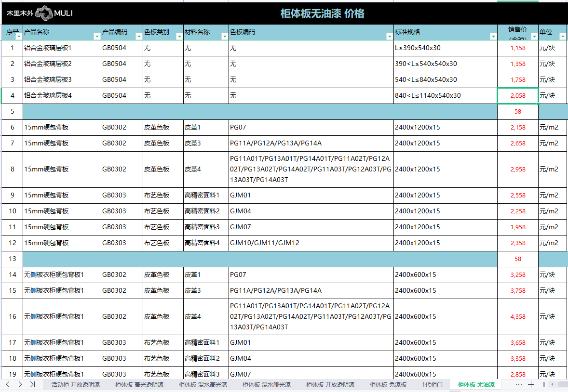The height and width of the screenshot is (392, 568).
Task: Open the 标准规格 filter dropdown
Action: tap(493, 37)
